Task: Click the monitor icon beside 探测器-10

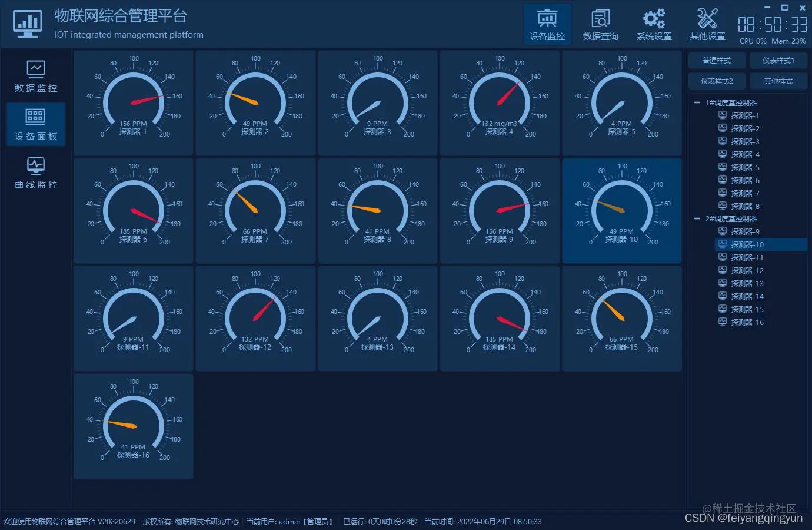Action: coord(723,244)
